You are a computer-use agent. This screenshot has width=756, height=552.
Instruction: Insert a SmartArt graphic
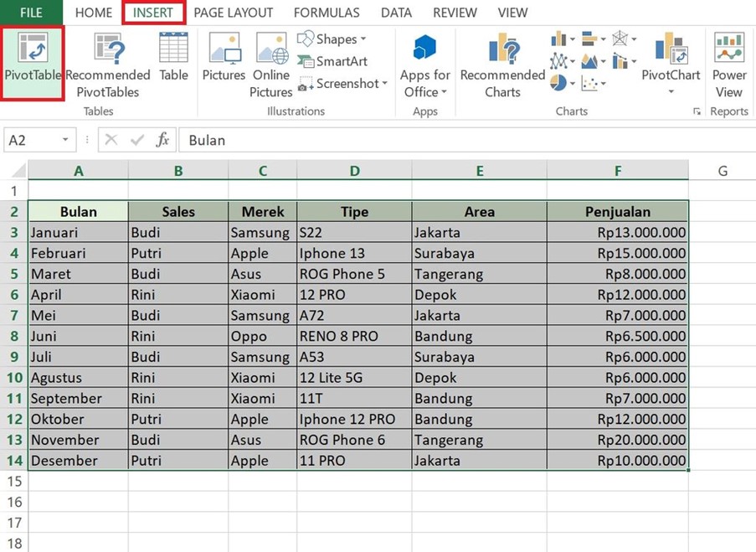333,61
